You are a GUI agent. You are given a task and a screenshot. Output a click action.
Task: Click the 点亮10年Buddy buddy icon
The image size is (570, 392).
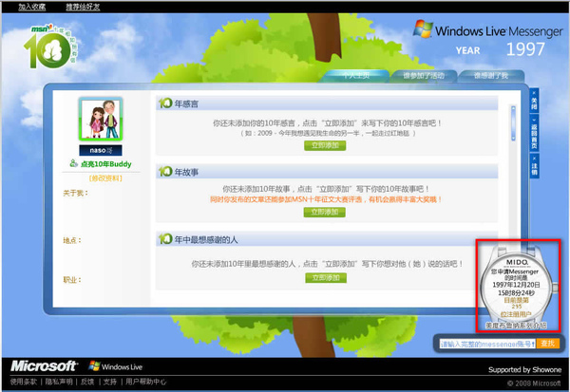(x=73, y=163)
